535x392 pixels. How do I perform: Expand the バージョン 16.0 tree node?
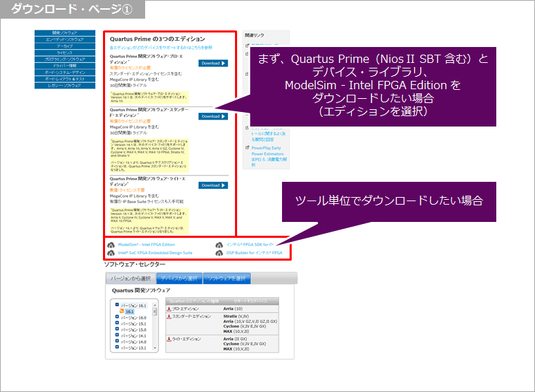tap(117, 317)
